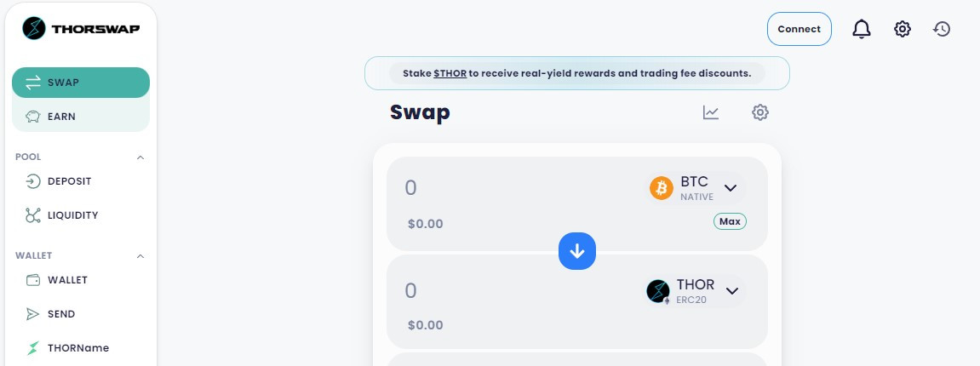
Task: Open the SEND page
Action: click(x=81, y=314)
